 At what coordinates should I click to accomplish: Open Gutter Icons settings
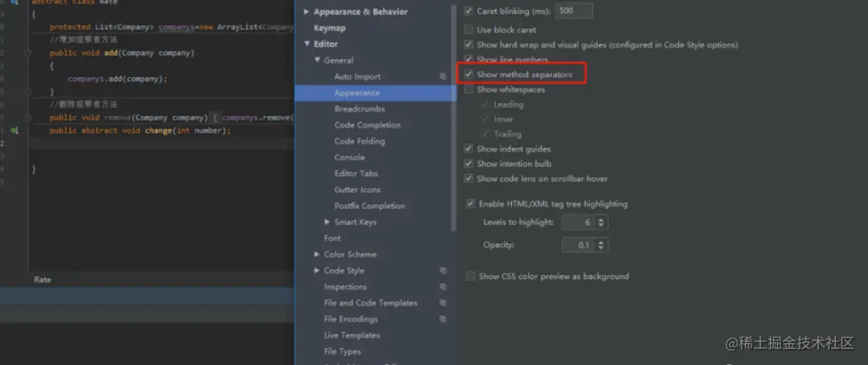[x=358, y=190]
